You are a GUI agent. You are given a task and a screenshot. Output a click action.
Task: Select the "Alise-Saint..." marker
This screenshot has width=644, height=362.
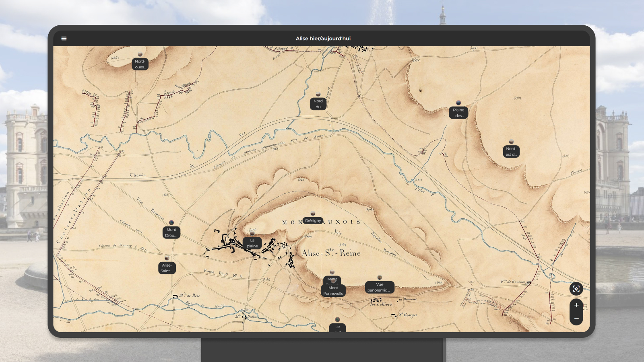point(167,268)
